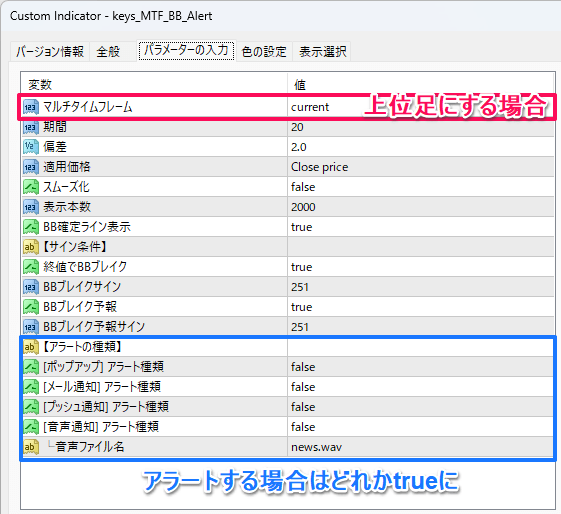Click the boolean icon beside [ポップアップ] アラート種類
Image resolution: width=561 pixels, height=514 pixels.
pyautogui.click(x=31, y=367)
